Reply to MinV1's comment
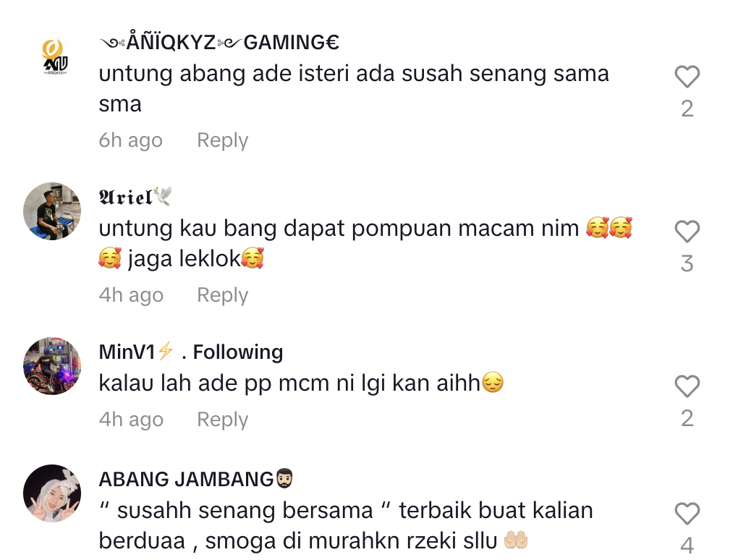 222,420
